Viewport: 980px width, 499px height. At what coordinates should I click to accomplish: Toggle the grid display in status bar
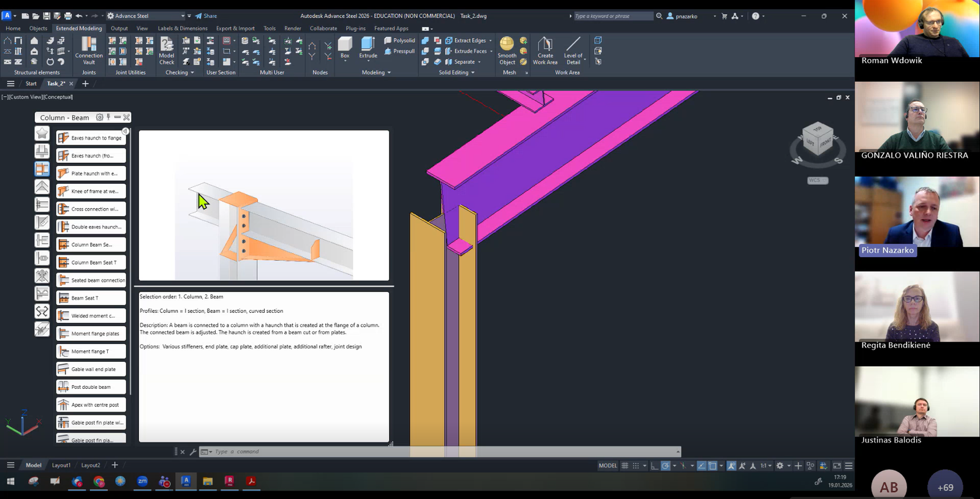[625, 466]
